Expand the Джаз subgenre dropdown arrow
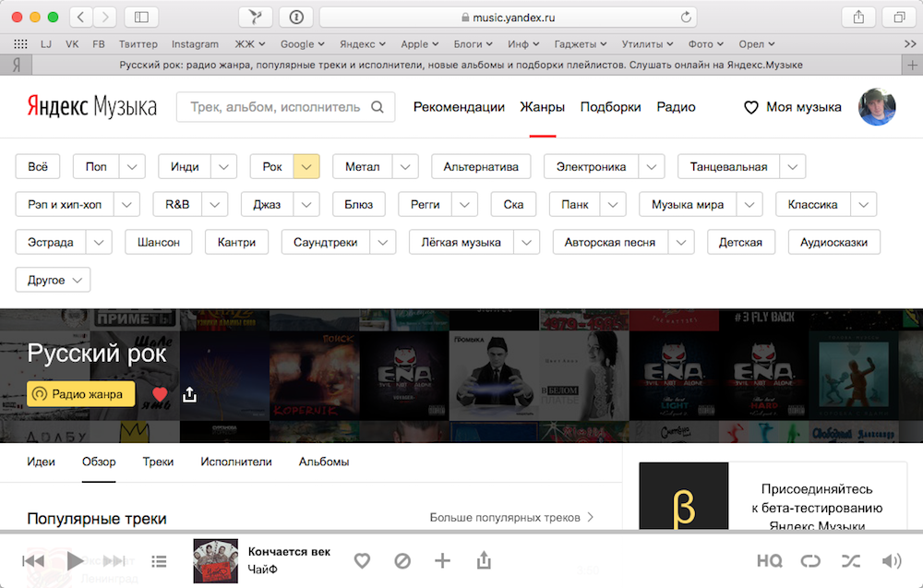Viewport: 923px width, 588px height. point(306,204)
